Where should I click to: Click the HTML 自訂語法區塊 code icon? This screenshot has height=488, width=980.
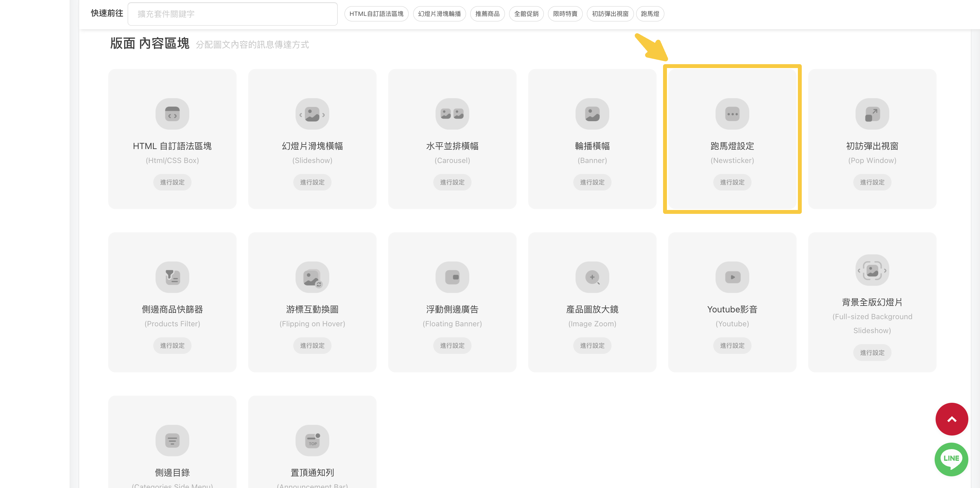pos(172,114)
